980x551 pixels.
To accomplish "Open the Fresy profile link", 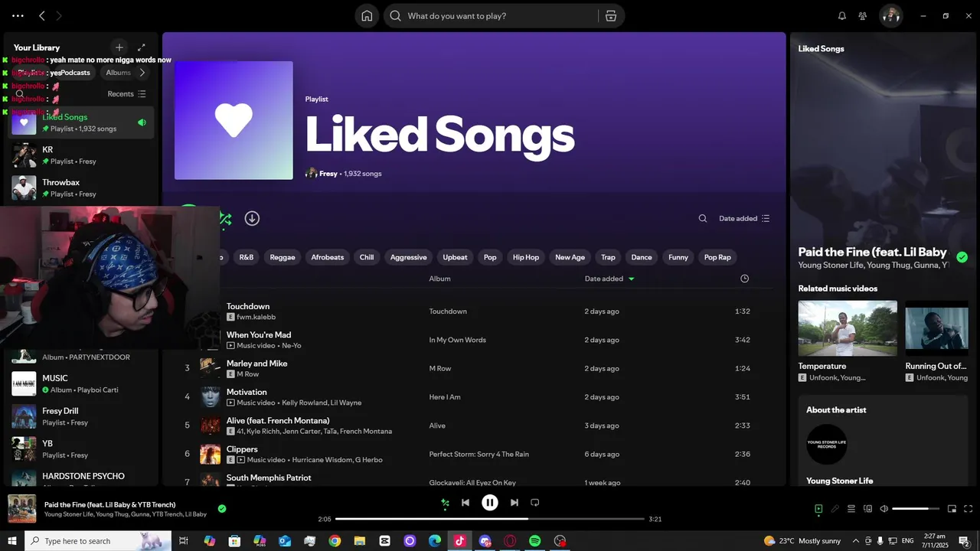I will [328, 174].
